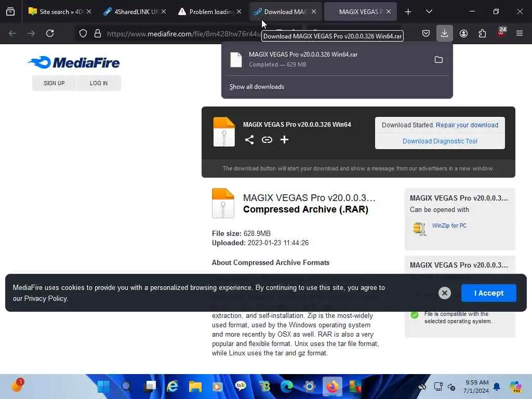Click I Accept cookies button
The height and width of the screenshot is (399, 532).
(x=489, y=293)
